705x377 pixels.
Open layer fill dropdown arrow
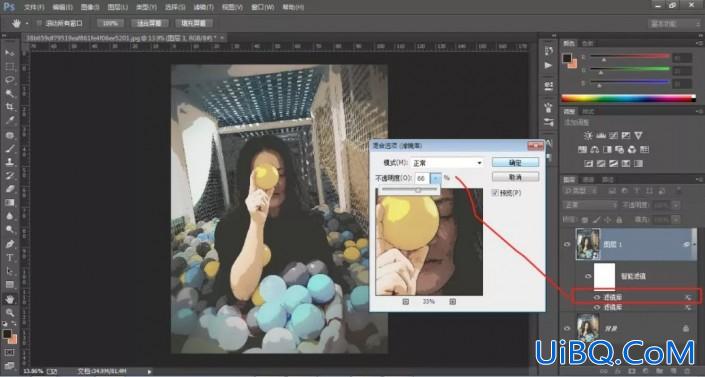pyautogui.click(x=675, y=220)
